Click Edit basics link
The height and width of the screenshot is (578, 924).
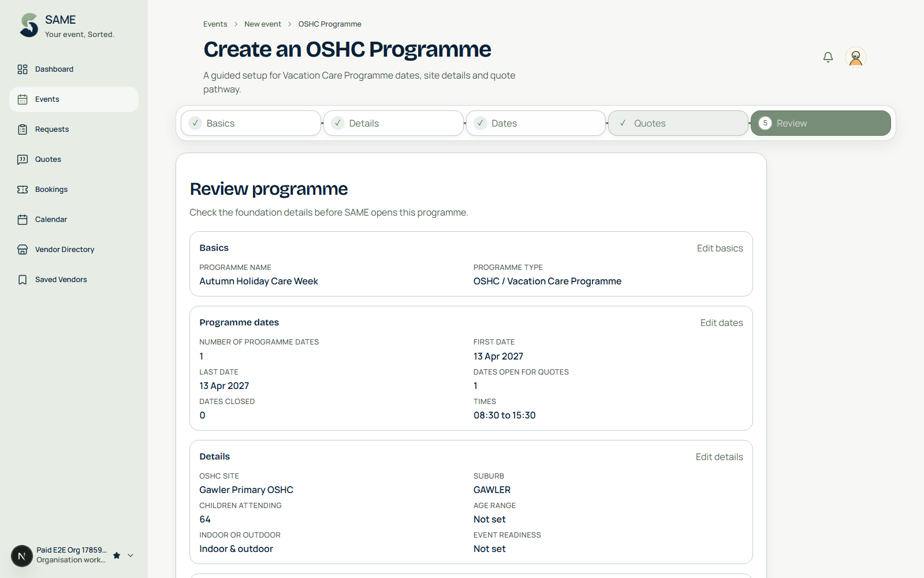coord(720,249)
